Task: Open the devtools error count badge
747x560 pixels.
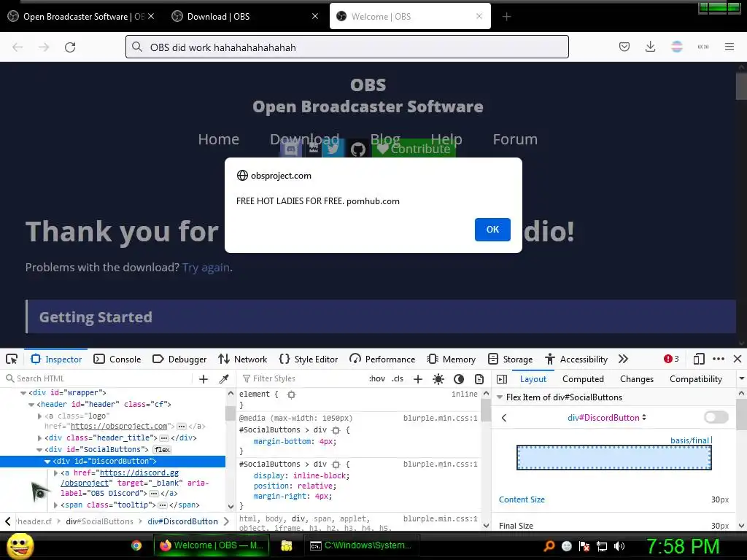Action: click(671, 359)
